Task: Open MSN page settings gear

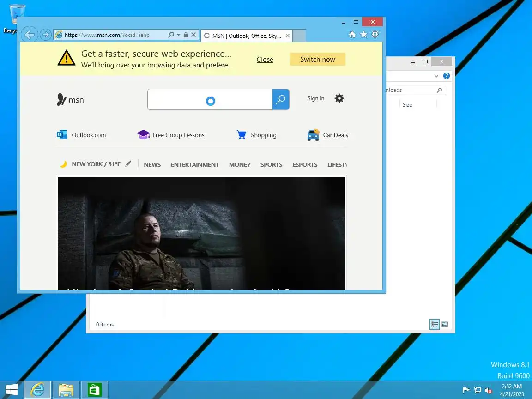Action: 339,98
